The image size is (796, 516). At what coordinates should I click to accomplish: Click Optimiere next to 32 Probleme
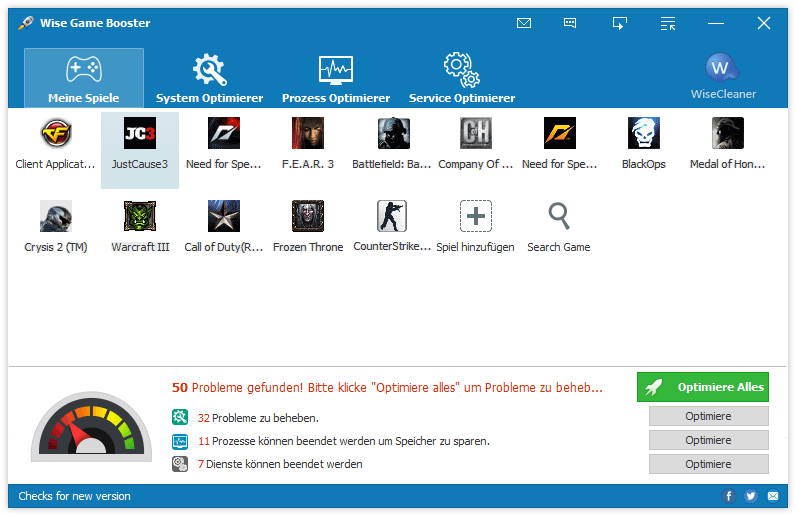pos(708,416)
